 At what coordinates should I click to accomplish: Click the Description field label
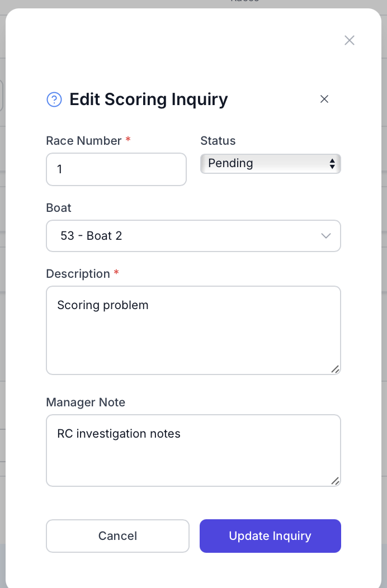78,274
